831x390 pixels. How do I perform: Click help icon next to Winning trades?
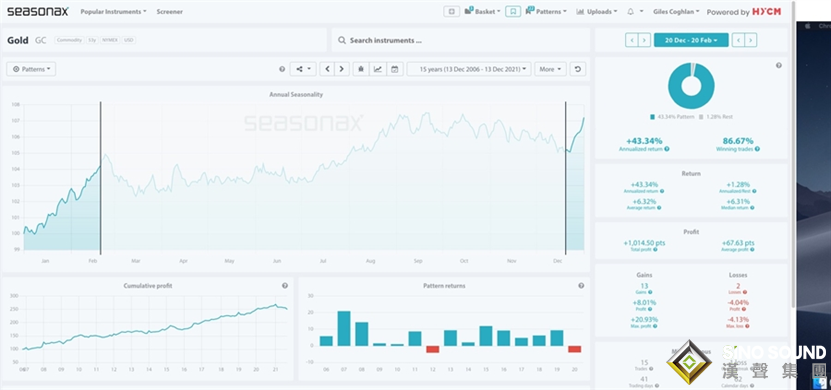(x=758, y=149)
